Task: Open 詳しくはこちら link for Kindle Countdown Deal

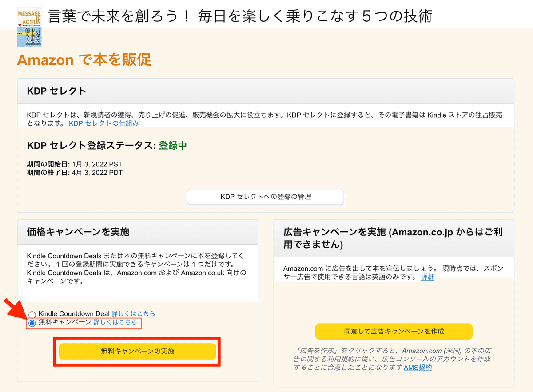Action: point(133,313)
